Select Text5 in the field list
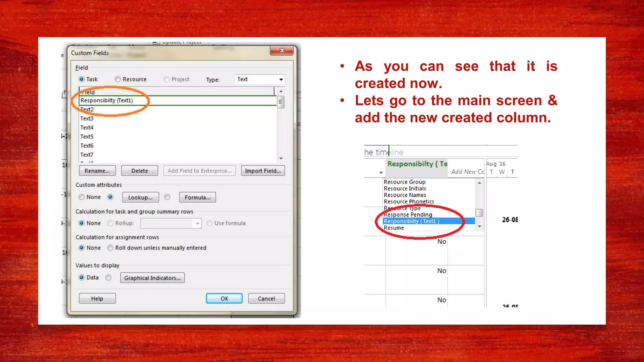Image resolution: width=644 pixels, height=362 pixels. pos(178,137)
